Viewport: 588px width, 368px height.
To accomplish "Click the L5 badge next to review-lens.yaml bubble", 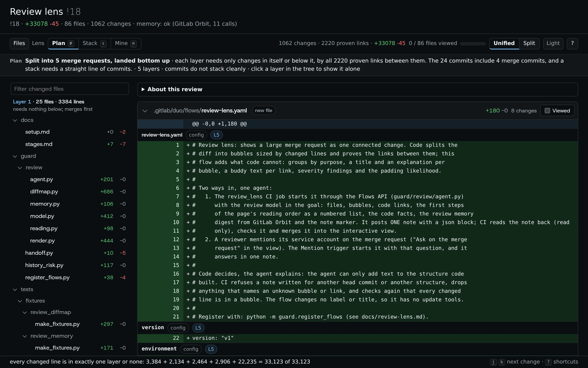I will [x=216, y=135].
